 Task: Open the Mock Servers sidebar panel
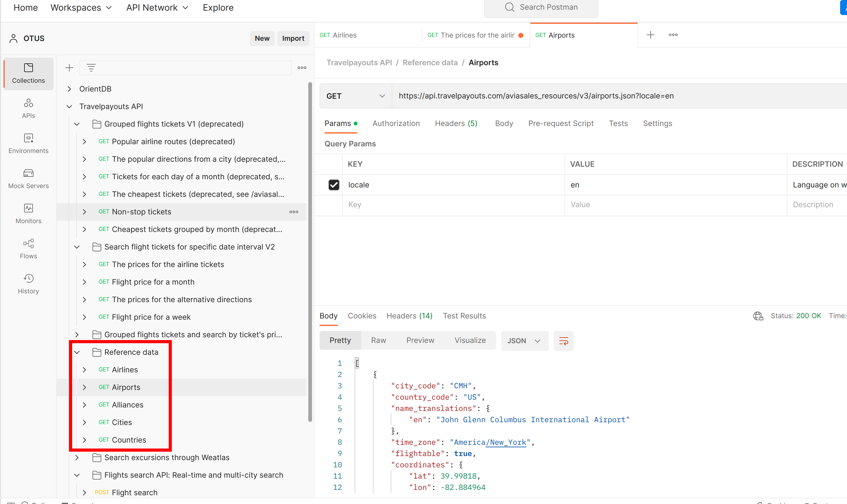click(x=29, y=179)
